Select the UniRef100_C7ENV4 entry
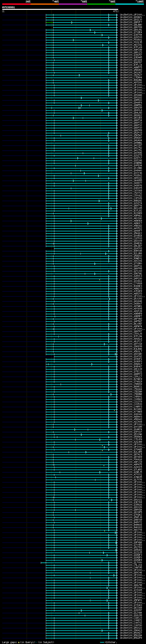The width and height of the screenshot is (146, 644). click(131, 77)
